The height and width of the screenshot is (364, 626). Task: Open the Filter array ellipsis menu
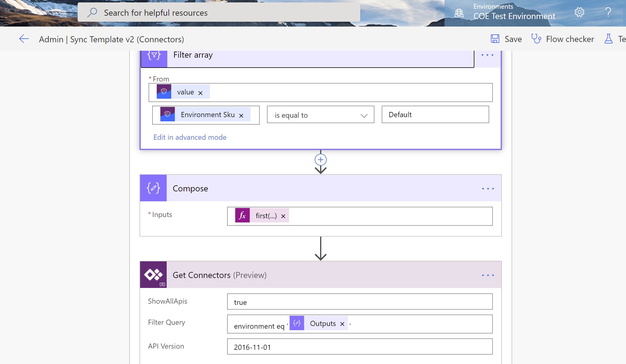(x=488, y=55)
